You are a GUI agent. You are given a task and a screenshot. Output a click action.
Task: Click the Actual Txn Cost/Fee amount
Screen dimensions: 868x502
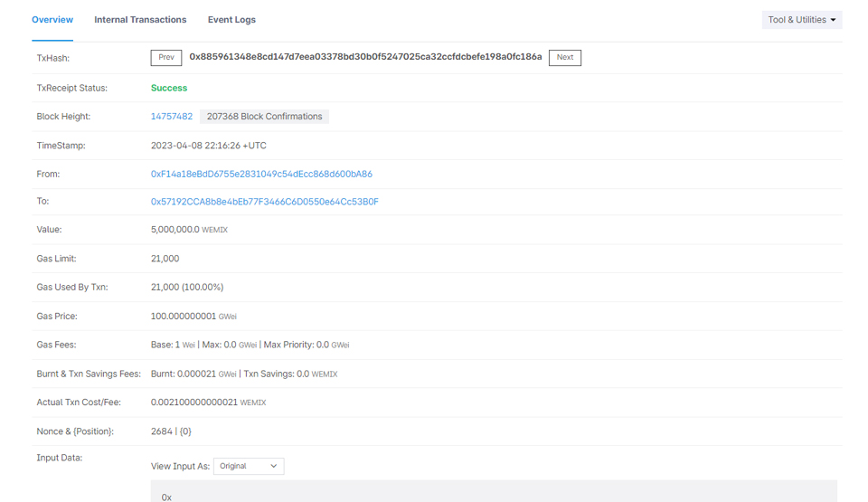point(194,403)
